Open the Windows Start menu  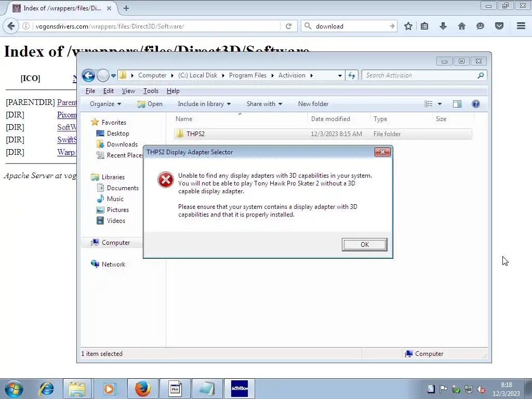14,389
